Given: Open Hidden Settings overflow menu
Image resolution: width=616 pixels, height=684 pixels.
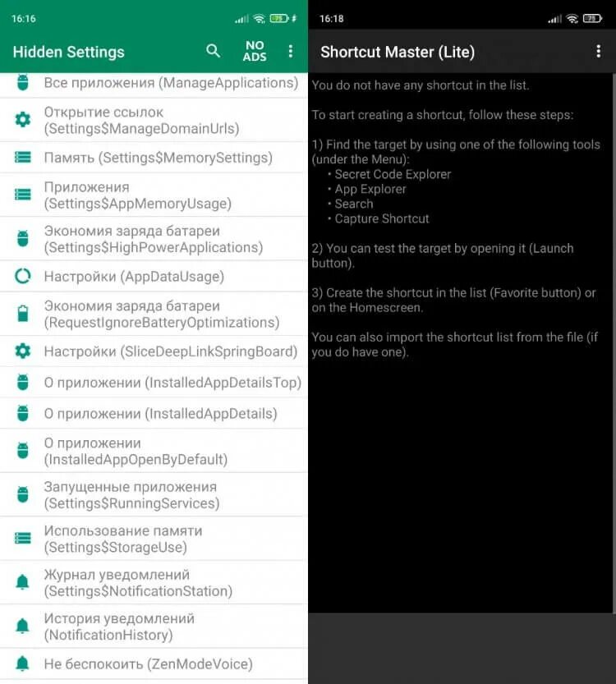Looking at the screenshot, I should point(291,51).
